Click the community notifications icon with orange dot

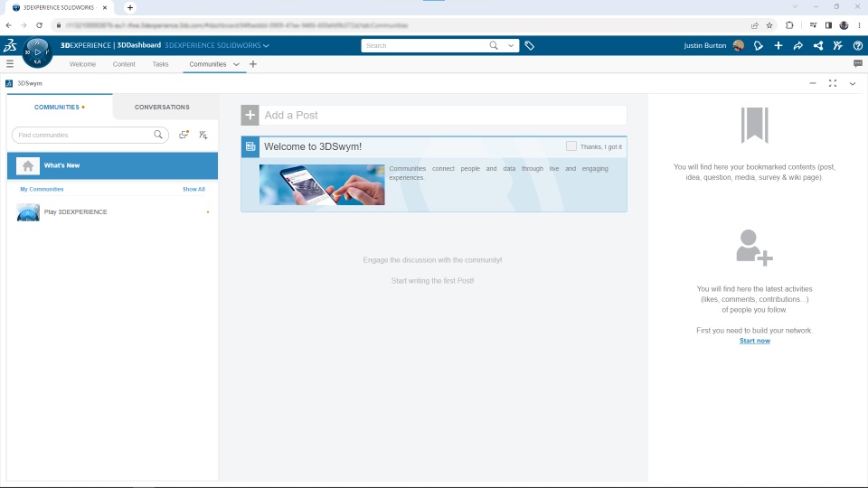coord(184,135)
